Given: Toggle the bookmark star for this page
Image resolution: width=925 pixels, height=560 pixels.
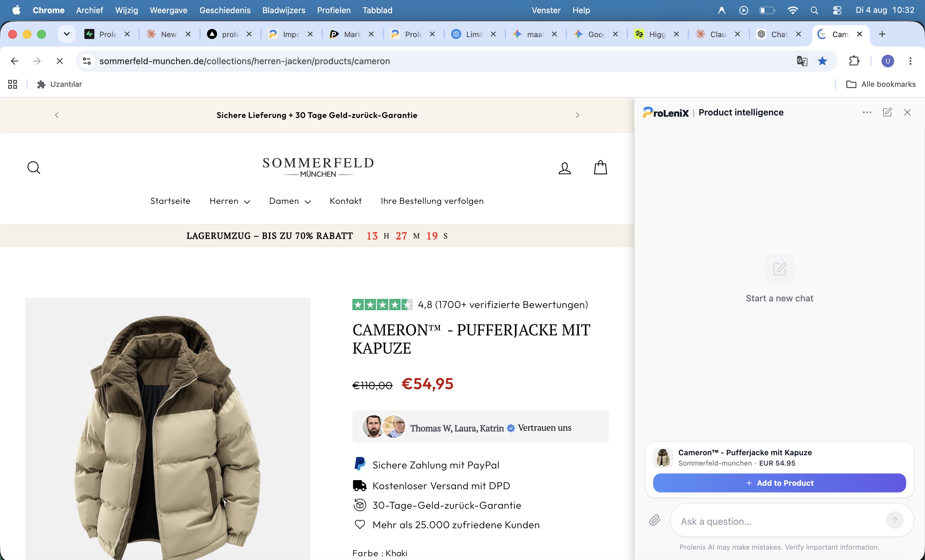Looking at the screenshot, I should click(x=822, y=61).
